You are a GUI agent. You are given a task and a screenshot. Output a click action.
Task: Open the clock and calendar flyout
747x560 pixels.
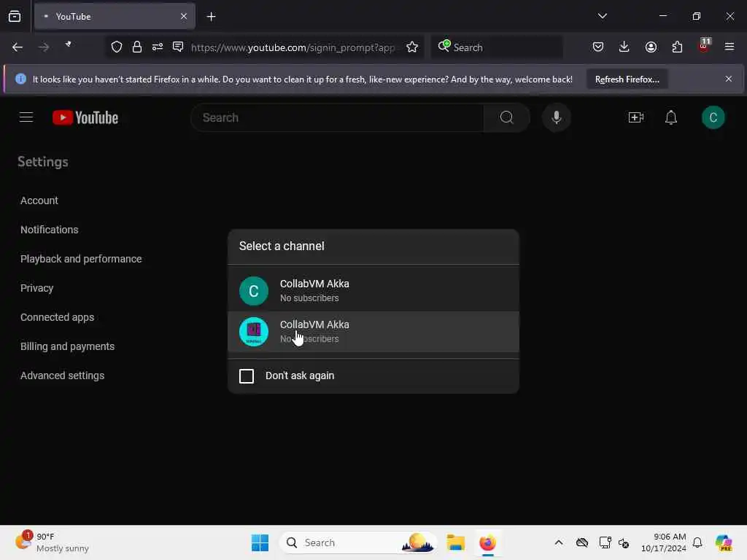[663, 542]
